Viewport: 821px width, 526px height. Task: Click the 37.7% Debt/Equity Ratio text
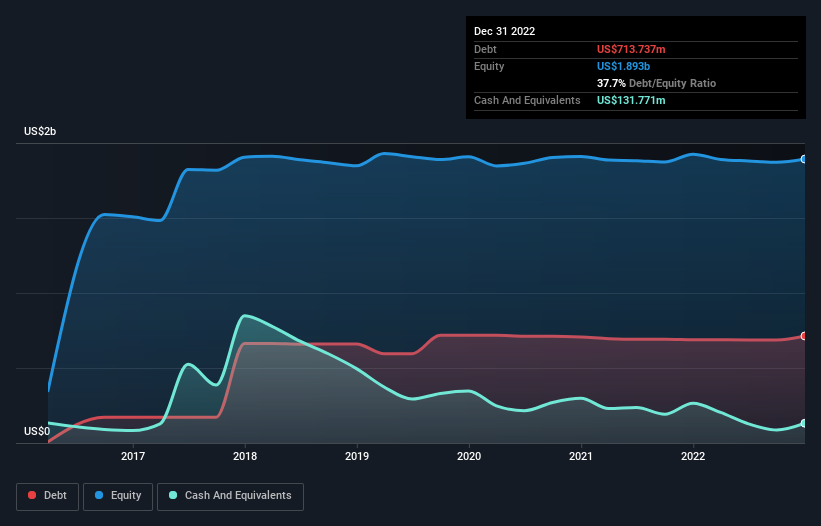(656, 83)
